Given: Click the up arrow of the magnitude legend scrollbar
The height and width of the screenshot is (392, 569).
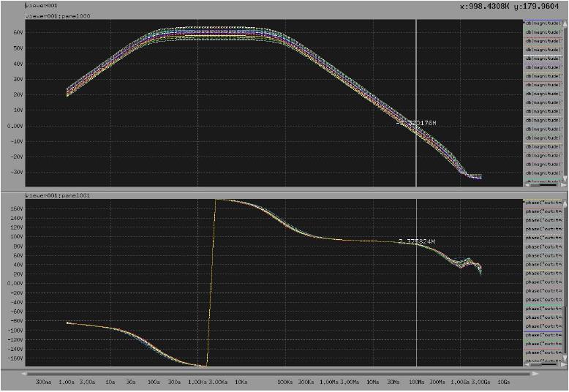Looking at the screenshot, I should (x=565, y=24).
